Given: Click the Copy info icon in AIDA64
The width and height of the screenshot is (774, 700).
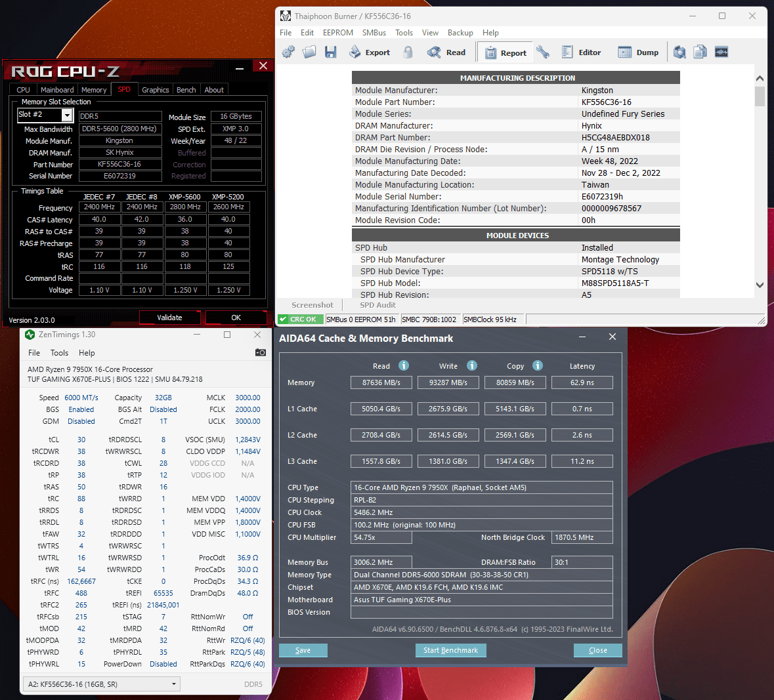Looking at the screenshot, I should pos(538,365).
